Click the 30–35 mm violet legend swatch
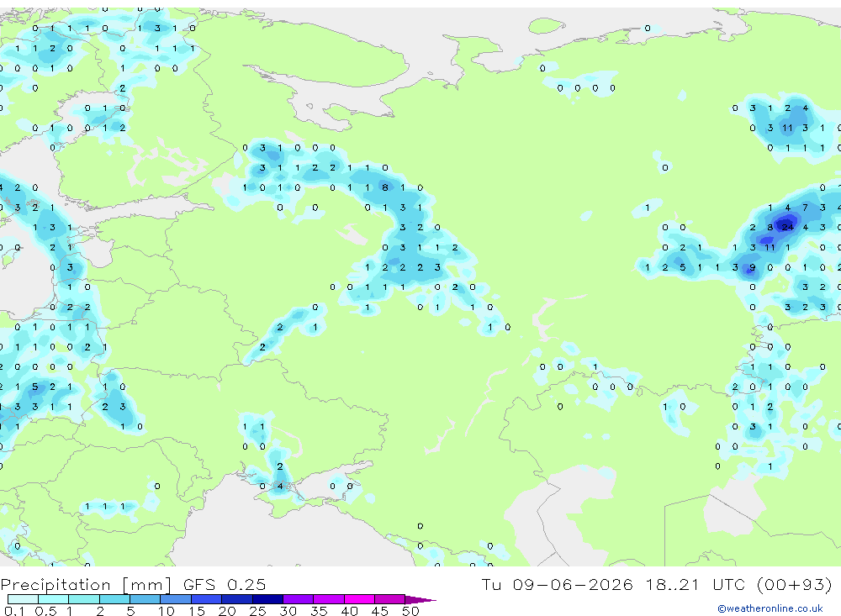 tap(299, 599)
